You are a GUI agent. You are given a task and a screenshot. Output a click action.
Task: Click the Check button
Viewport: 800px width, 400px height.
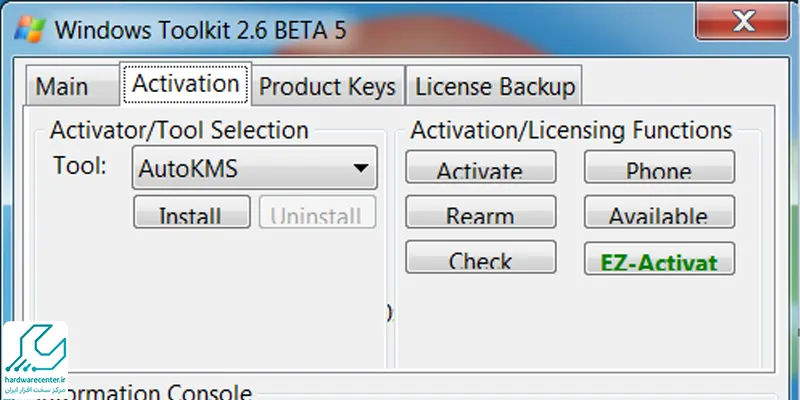(x=481, y=257)
